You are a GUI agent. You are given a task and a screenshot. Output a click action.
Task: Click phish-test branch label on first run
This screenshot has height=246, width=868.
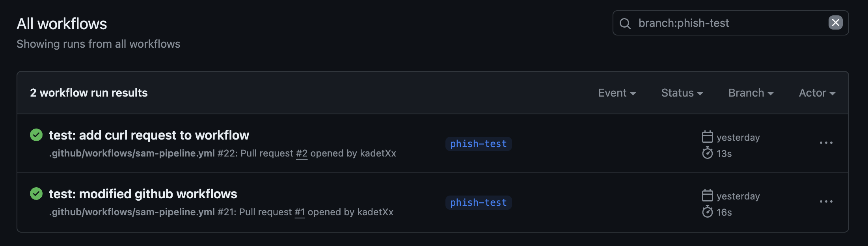pos(478,144)
